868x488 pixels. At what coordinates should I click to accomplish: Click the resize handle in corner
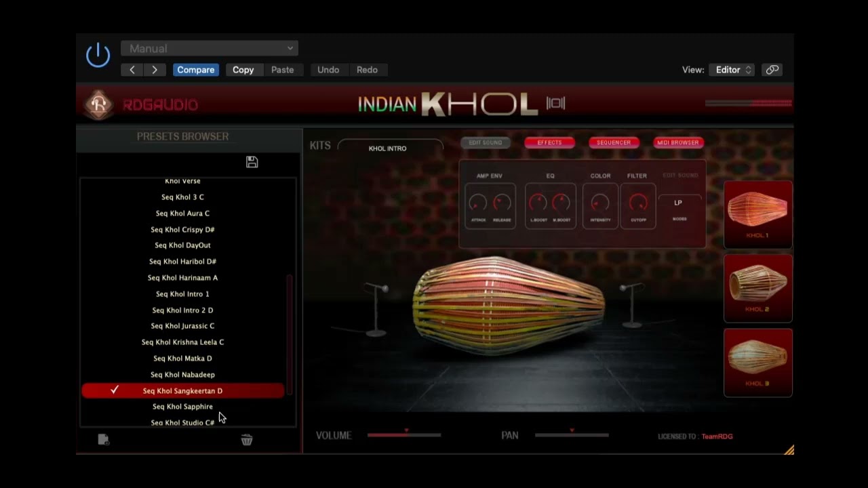click(789, 450)
